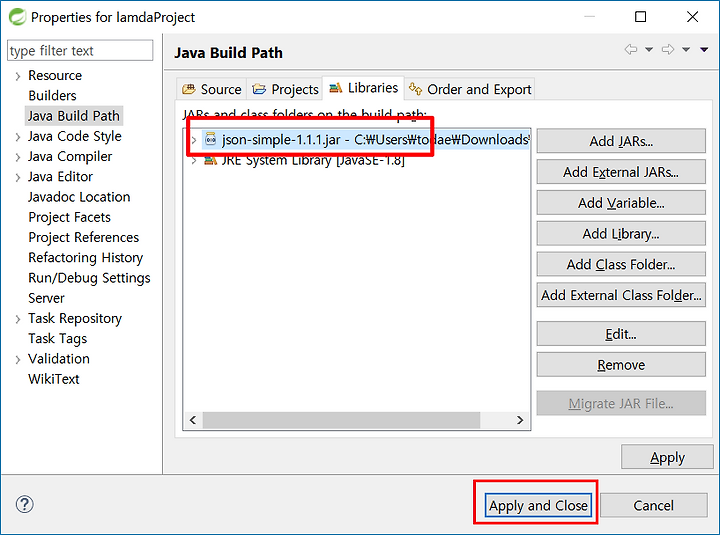Screen dimensions: 720x535
Task: Click Add External Class Folder... button
Action: pos(621,295)
